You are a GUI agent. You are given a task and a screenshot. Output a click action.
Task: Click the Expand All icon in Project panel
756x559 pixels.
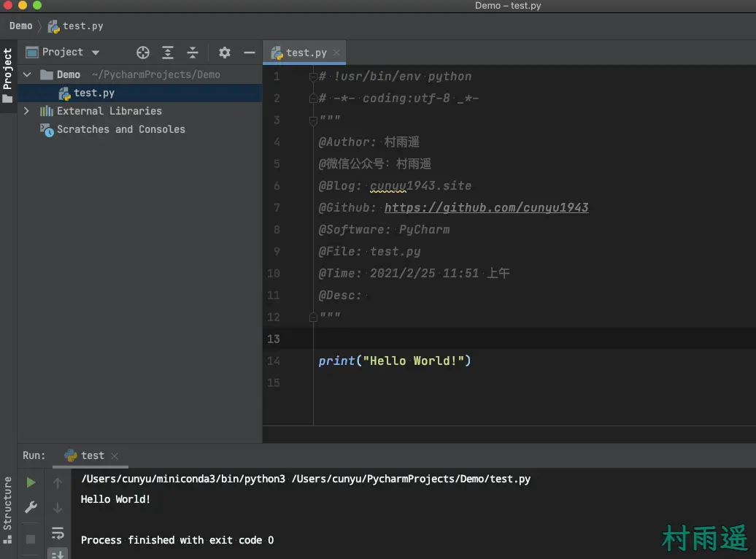168,53
